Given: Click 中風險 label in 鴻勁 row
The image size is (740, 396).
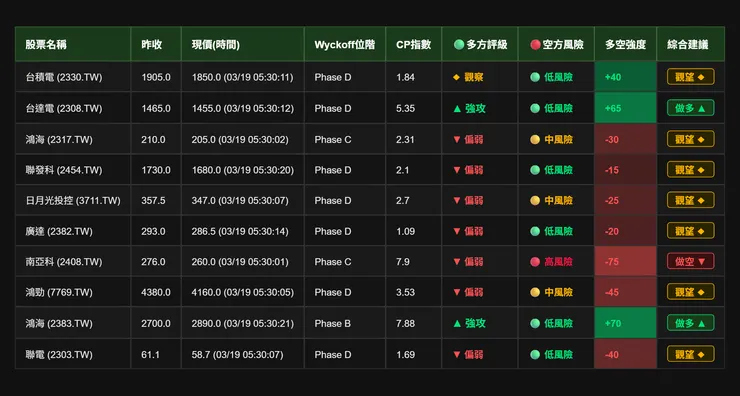Looking at the screenshot, I should click(x=559, y=292).
